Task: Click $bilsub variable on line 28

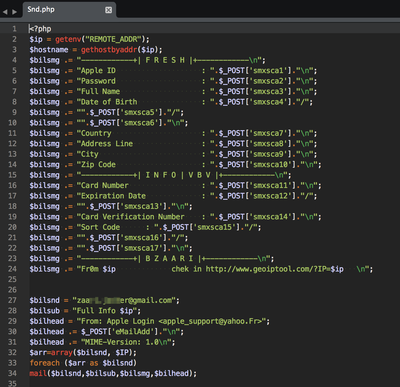Action: [x=44, y=311]
